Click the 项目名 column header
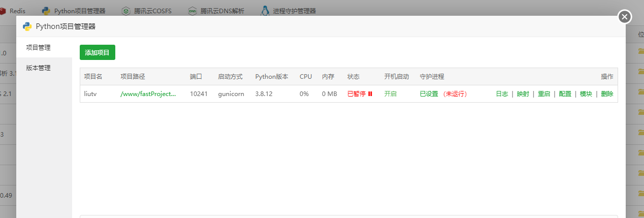Viewport: 644px width, 218px height. coord(93,77)
